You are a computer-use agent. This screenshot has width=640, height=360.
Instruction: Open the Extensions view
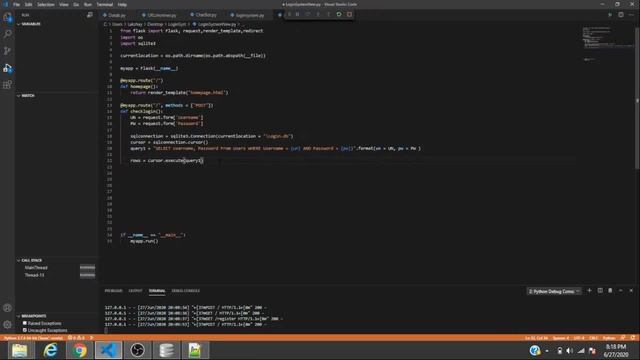point(7,85)
